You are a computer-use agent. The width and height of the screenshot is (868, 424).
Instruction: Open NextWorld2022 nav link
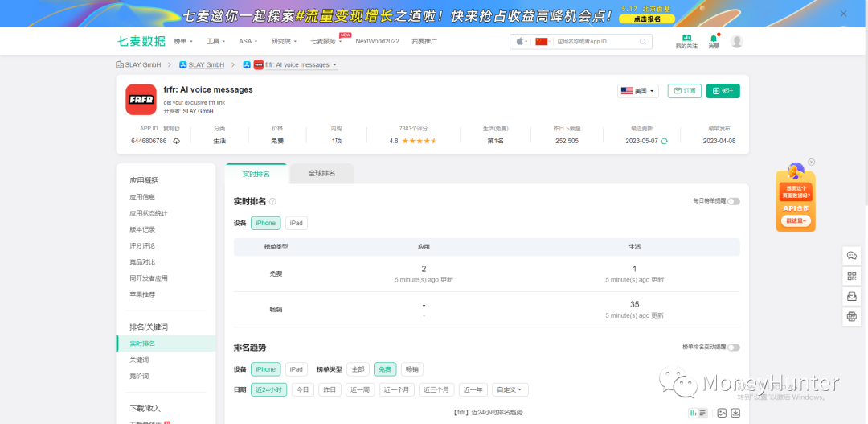pyautogui.click(x=377, y=41)
